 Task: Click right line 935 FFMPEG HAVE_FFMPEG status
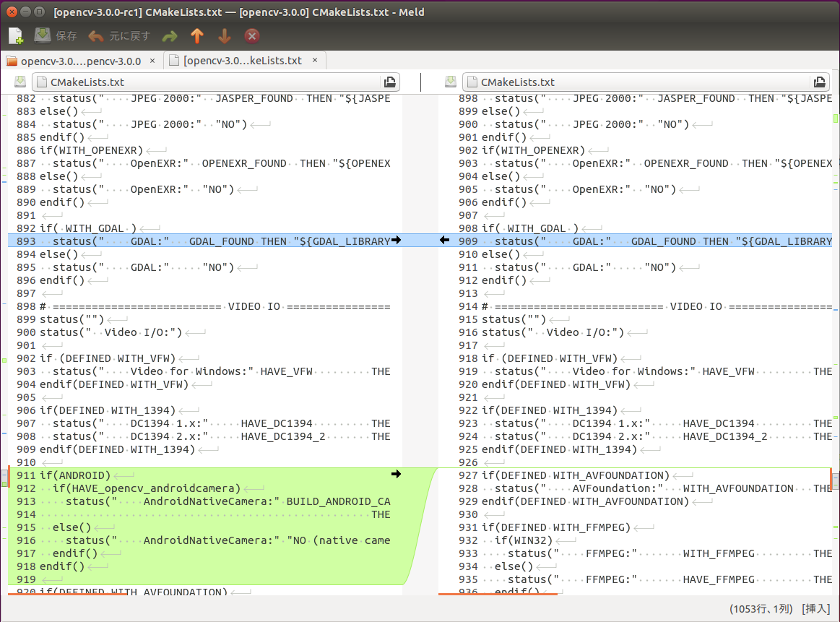click(x=670, y=579)
